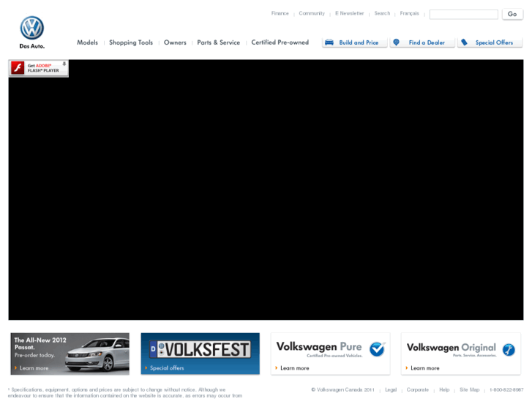Viewport: 532px width, 399px height.
Task: Open the E-Newsletter link
Action: pyautogui.click(x=350, y=13)
